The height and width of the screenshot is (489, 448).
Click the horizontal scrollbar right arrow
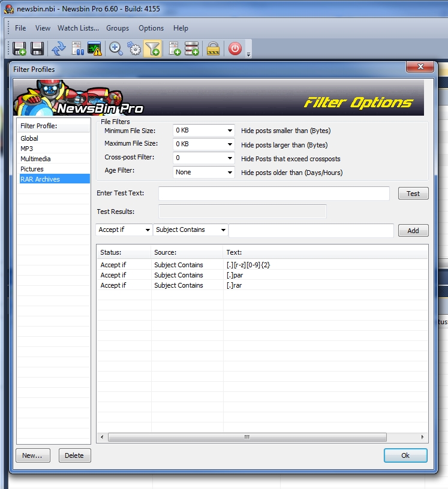pyautogui.click(x=422, y=437)
